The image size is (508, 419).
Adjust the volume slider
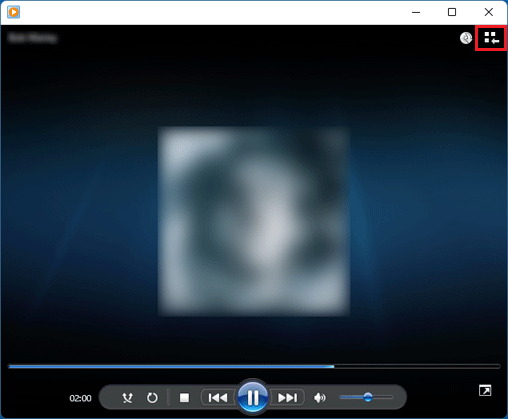366,397
